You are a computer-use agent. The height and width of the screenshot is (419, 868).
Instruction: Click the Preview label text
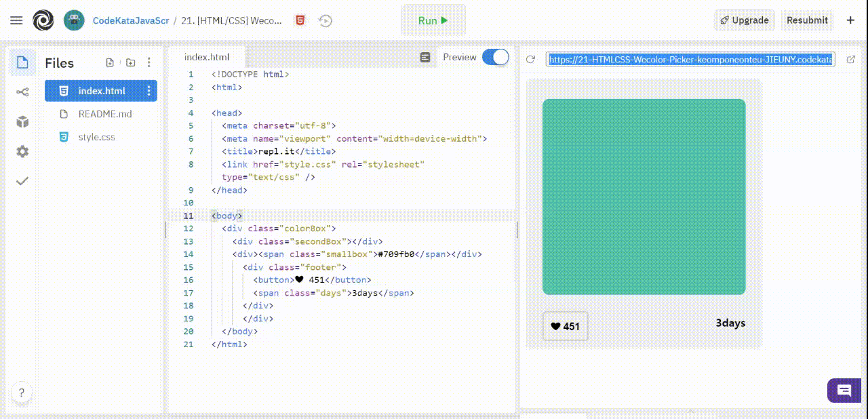[x=460, y=57]
